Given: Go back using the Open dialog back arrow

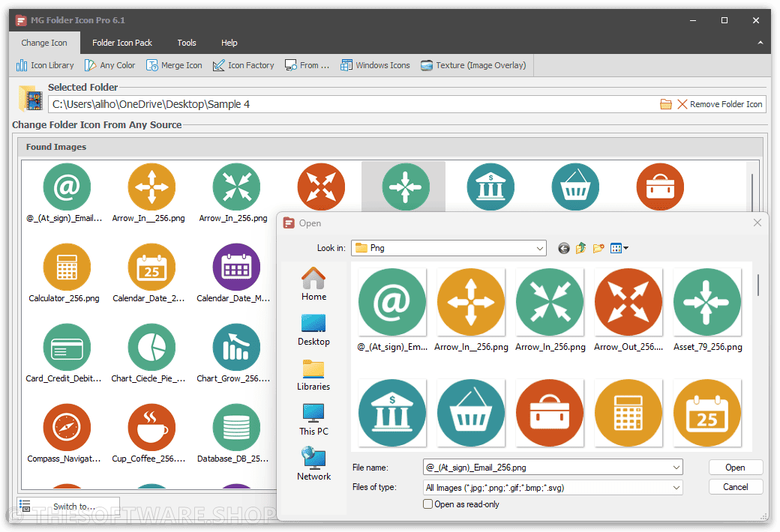Looking at the screenshot, I should (563, 248).
